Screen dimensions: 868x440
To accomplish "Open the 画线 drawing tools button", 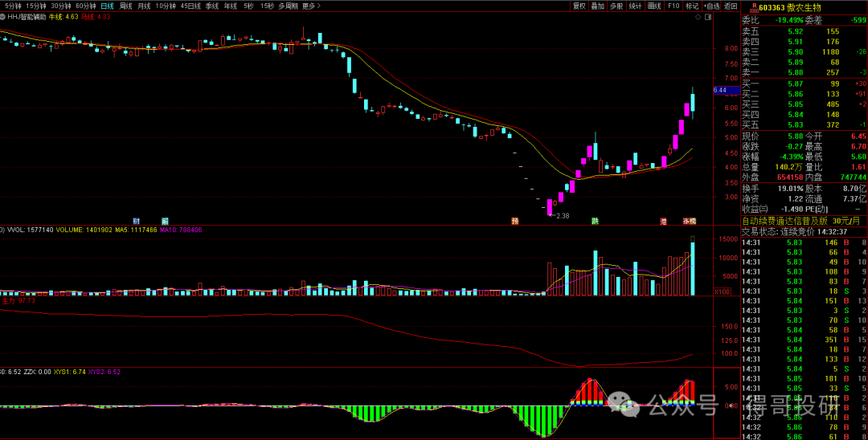I will tap(654, 6).
